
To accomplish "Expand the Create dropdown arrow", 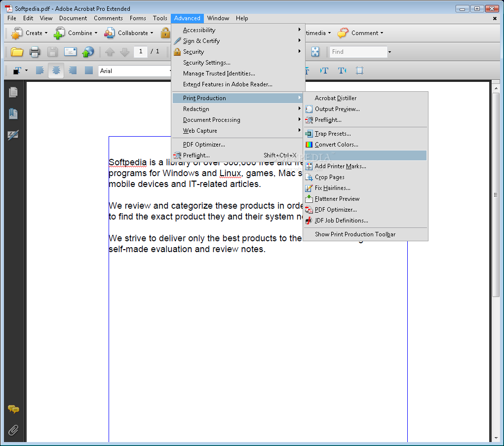I will pyautogui.click(x=46, y=33).
